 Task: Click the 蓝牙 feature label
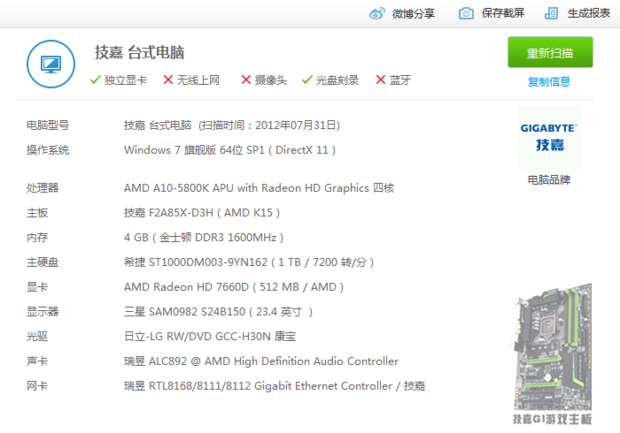pyautogui.click(x=400, y=80)
